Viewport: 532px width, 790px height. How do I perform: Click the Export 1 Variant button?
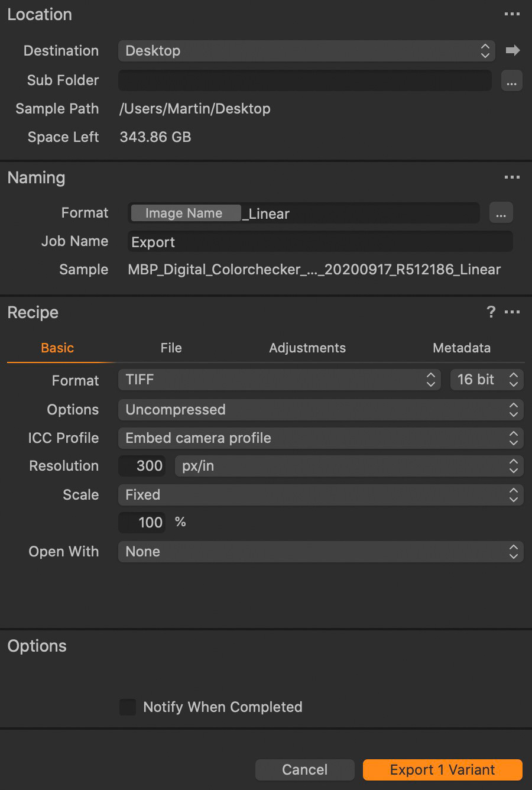442,770
